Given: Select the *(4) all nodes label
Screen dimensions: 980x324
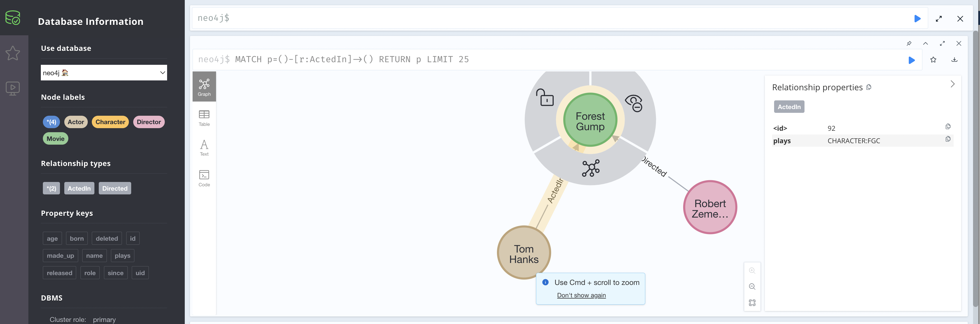Looking at the screenshot, I should click(x=51, y=122).
